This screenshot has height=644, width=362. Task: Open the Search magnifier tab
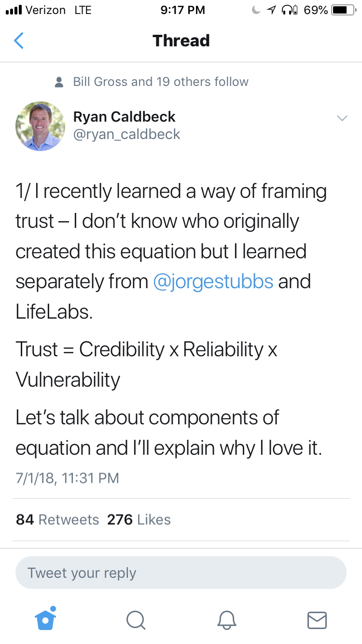click(136, 620)
